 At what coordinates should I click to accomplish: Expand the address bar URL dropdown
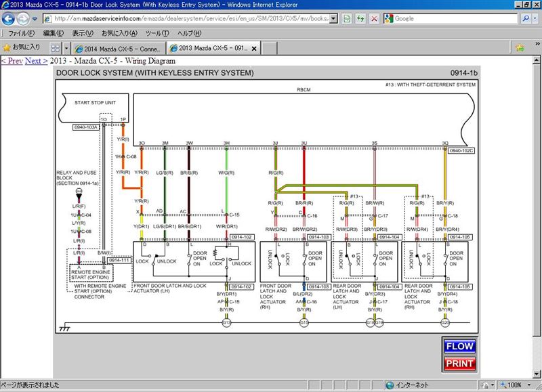(x=333, y=19)
